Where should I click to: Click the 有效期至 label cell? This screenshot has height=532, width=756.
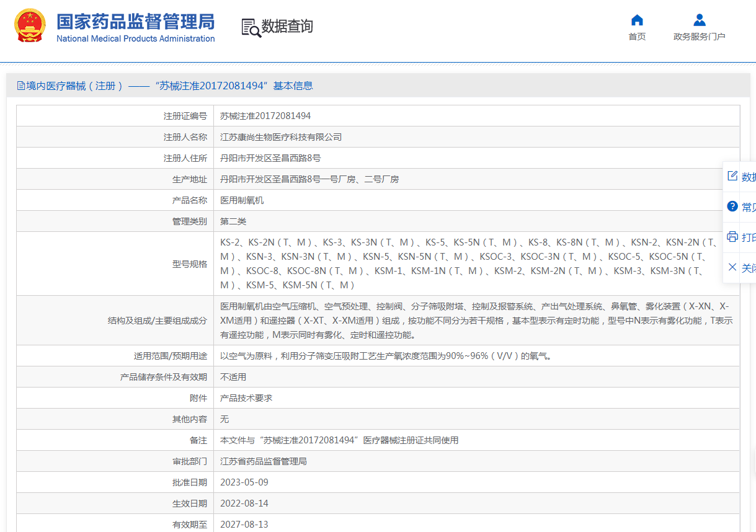[x=115, y=524]
